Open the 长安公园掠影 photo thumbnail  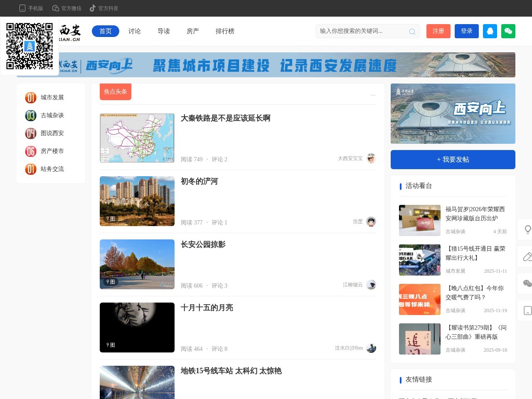(x=137, y=264)
